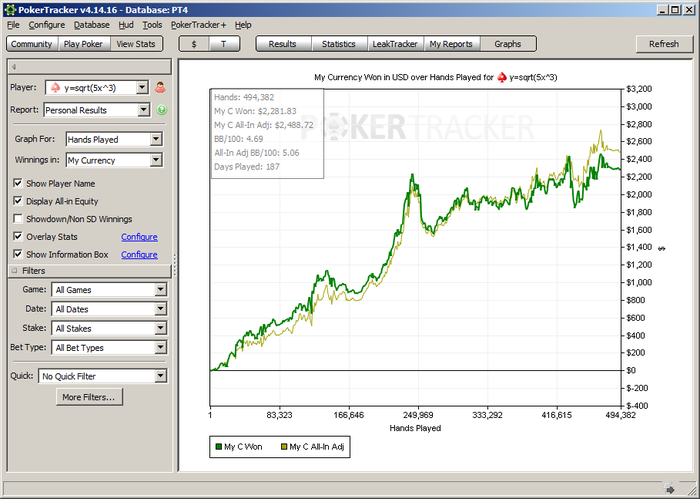Select the cash game $ button

click(x=193, y=44)
